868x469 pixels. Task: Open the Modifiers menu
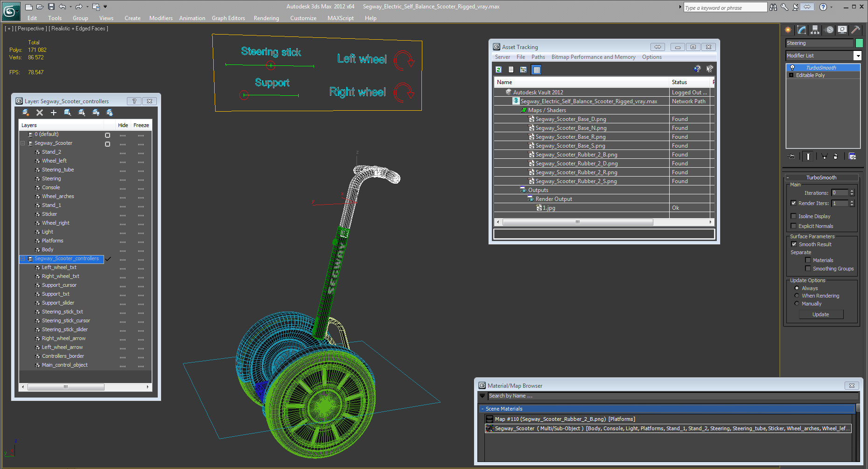[x=161, y=18]
